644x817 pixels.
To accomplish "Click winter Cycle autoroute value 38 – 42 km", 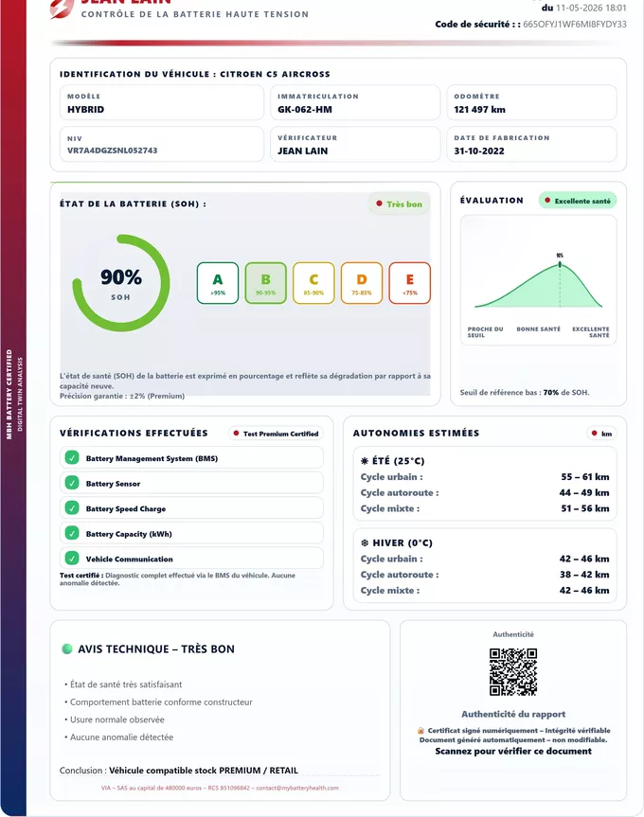I will tap(584, 575).
